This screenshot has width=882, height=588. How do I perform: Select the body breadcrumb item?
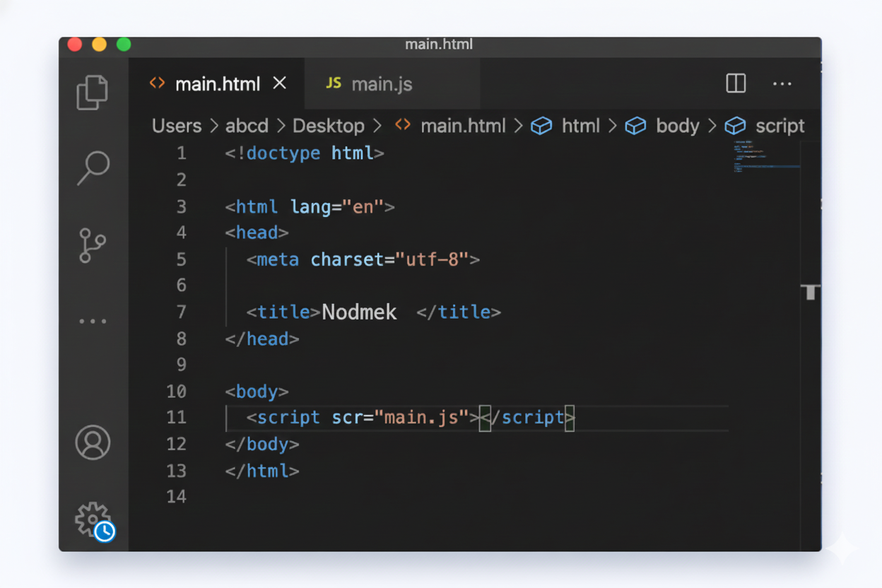pyautogui.click(x=677, y=126)
